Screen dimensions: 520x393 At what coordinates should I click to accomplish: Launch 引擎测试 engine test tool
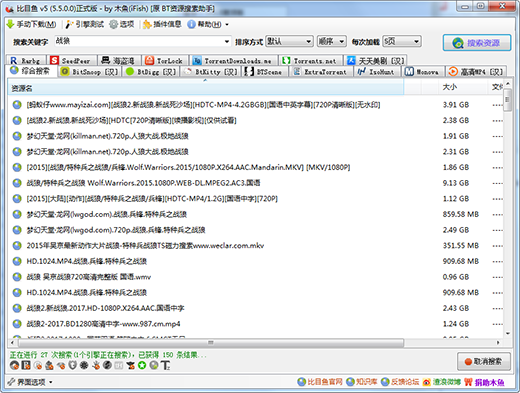(85, 24)
